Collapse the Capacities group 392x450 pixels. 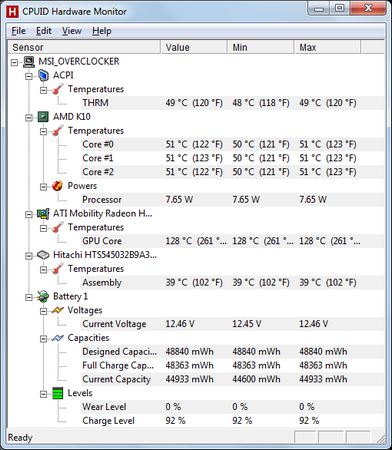click(44, 339)
